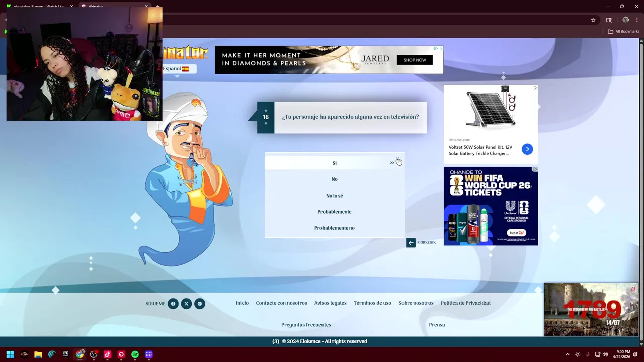Open the red circle app in taskbar

121,354
